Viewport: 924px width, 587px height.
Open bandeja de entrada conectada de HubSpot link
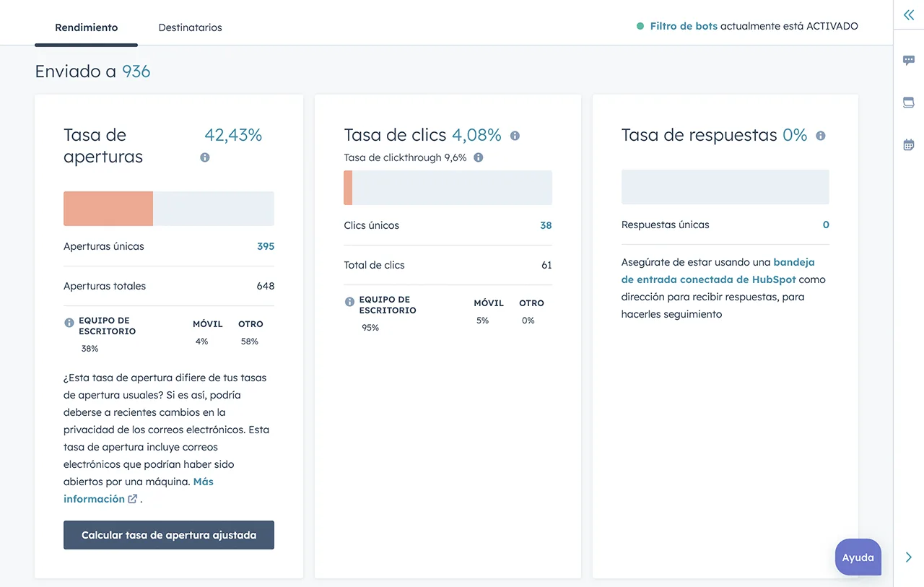[718, 271]
